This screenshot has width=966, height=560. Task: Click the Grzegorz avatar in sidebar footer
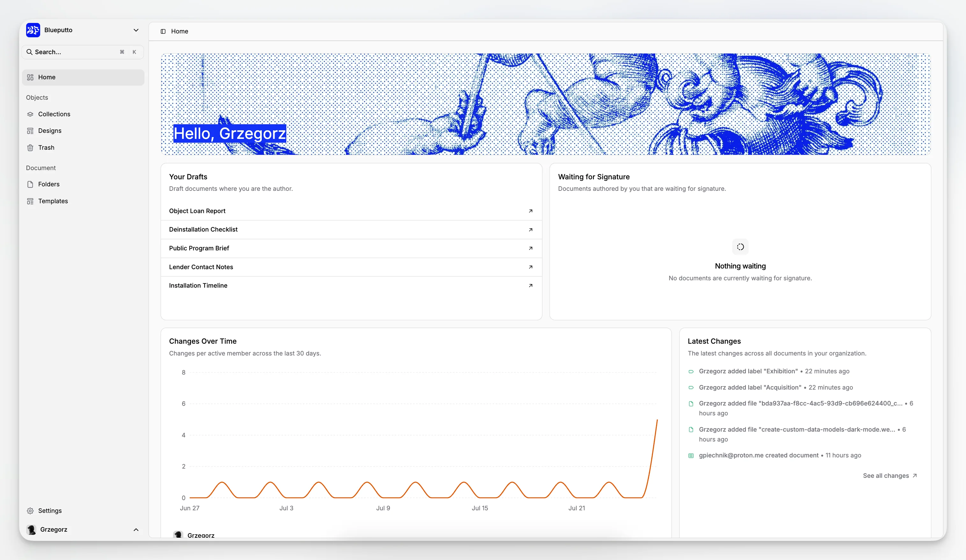(x=32, y=529)
